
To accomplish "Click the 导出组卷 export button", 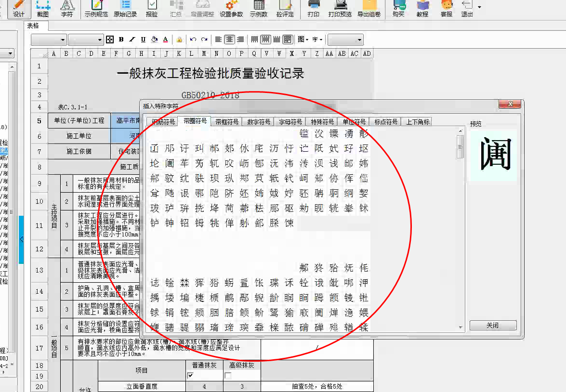I will point(369,9).
